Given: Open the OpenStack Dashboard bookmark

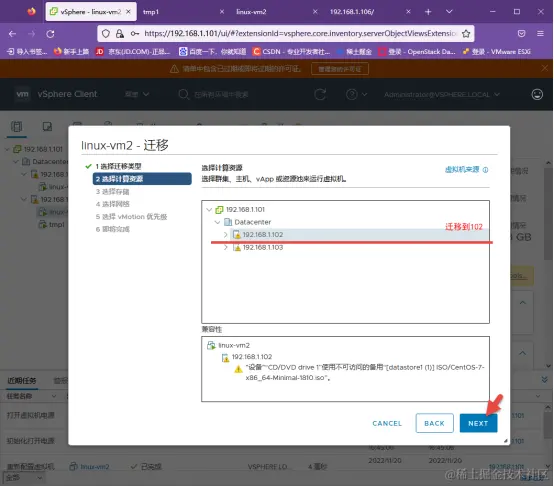Looking at the screenshot, I should 417,52.
